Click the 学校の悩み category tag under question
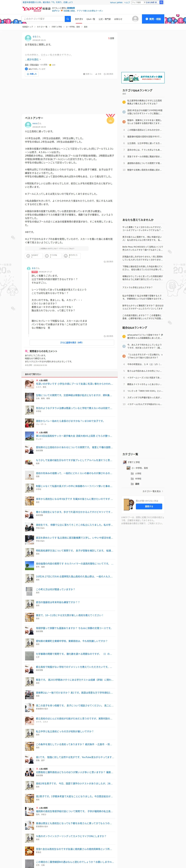The height and width of the screenshot is (868, 186). tap(34, 65)
